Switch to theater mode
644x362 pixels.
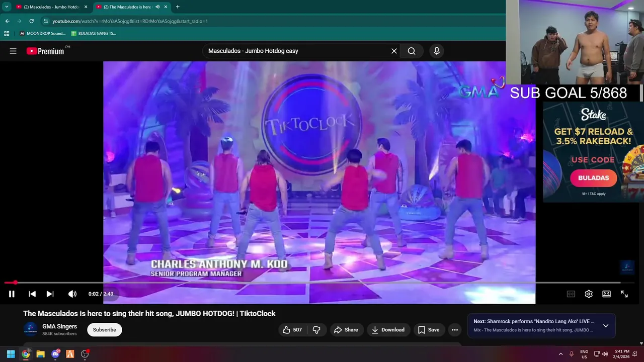click(x=607, y=294)
